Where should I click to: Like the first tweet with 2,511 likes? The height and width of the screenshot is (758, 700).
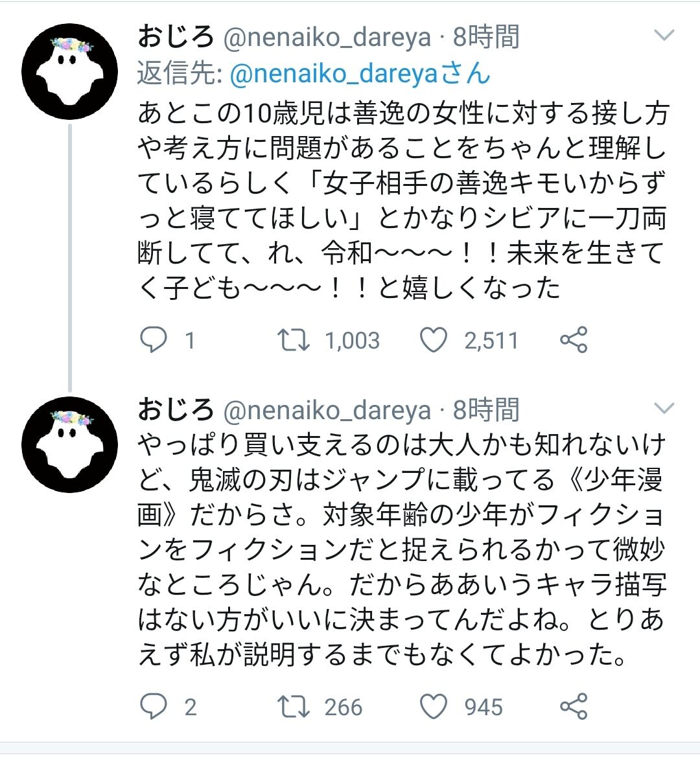point(434,340)
